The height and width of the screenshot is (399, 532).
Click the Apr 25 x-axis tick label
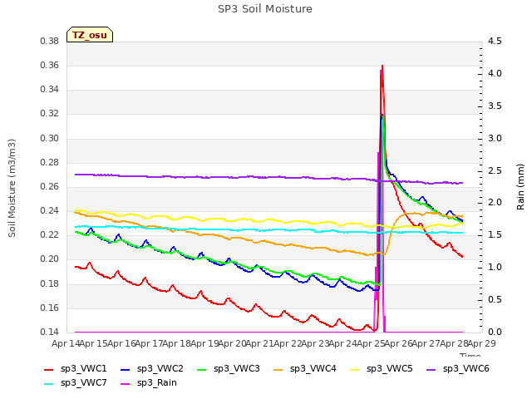371,343
